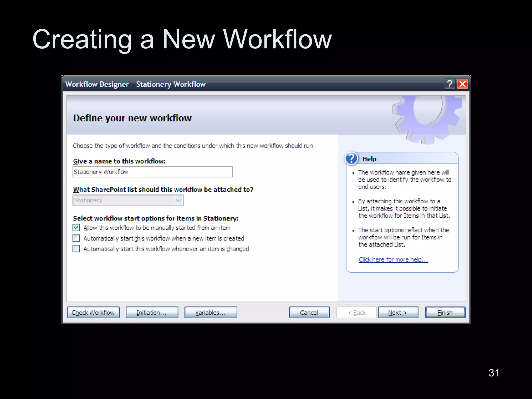Enable manually started workflow checkbox
Image resolution: width=532 pixels, height=399 pixels.
76,228
